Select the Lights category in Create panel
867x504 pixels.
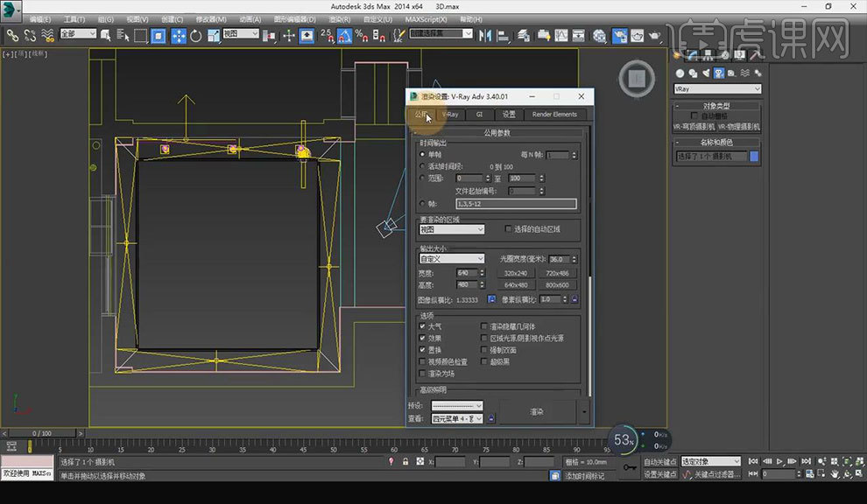706,73
